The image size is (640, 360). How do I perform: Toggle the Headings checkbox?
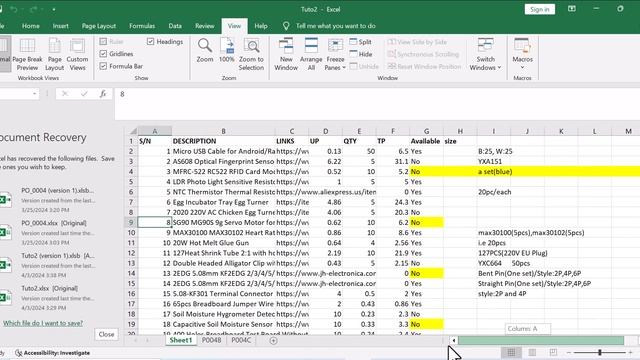[151, 42]
